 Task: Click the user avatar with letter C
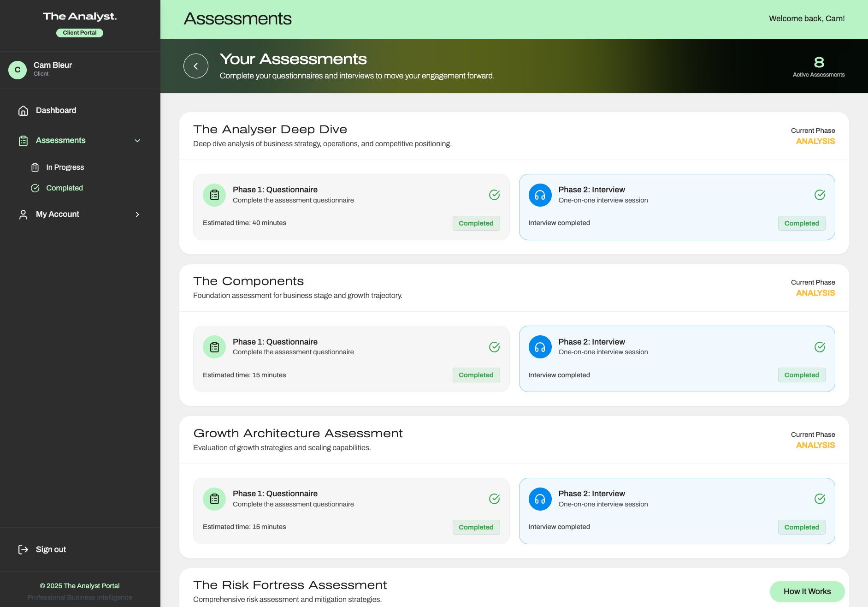pyautogui.click(x=18, y=70)
